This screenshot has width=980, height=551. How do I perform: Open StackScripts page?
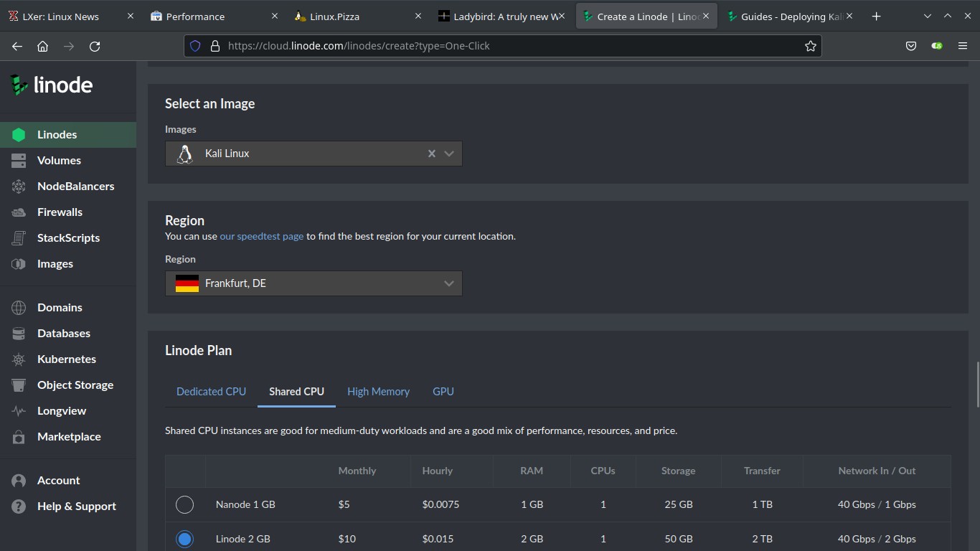pos(68,238)
